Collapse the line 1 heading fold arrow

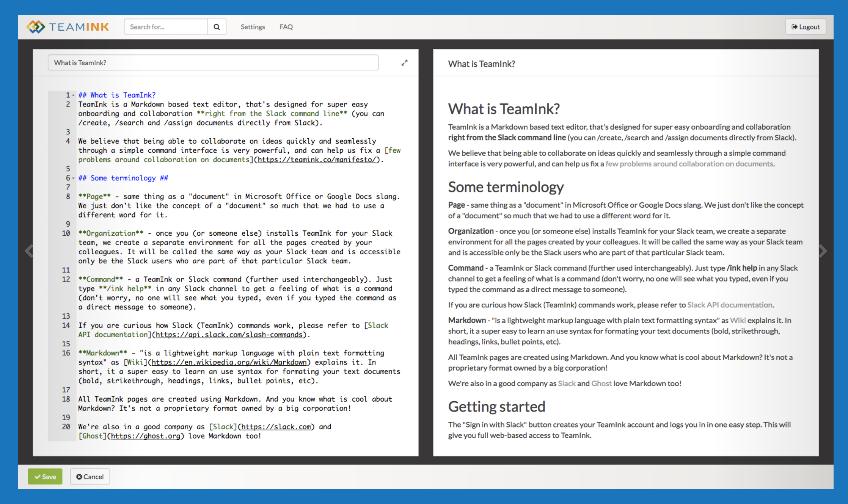pyautogui.click(x=73, y=95)
